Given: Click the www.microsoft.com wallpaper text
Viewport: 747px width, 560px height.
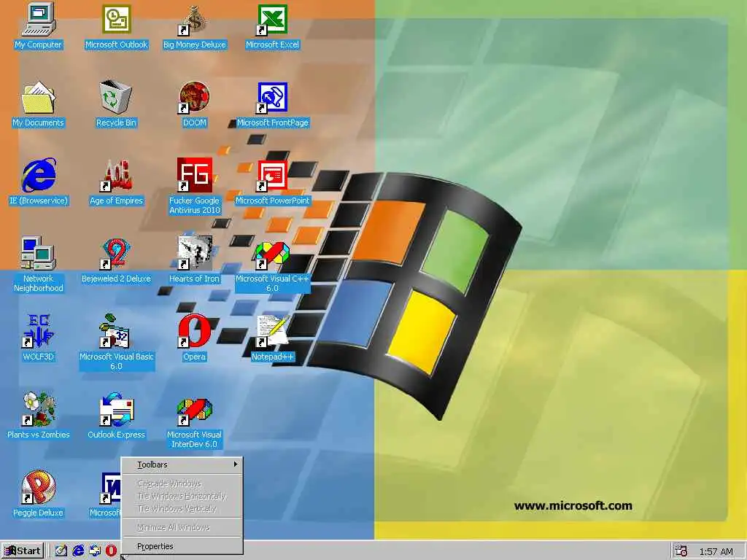Looking at the screenshot, I should click(573, 506).
